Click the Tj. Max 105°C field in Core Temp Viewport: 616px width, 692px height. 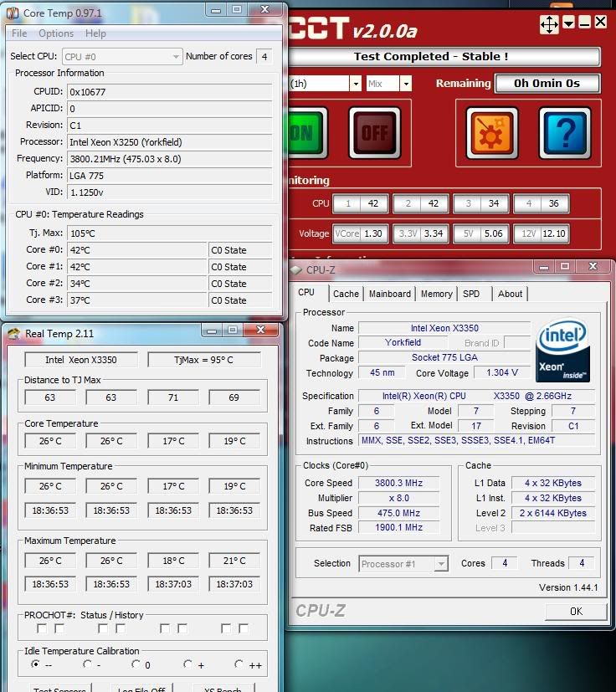click(170, 233)
